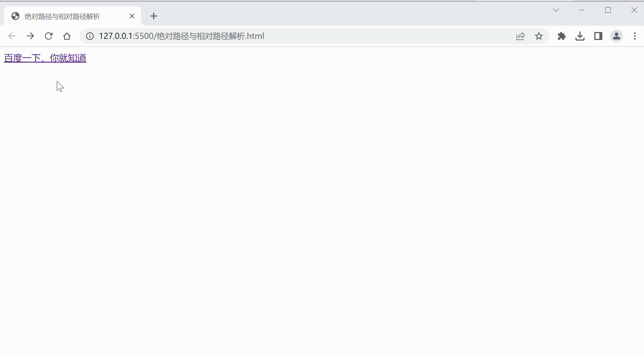Open the browser home page
Screen dimensions: 644x356
tap(67, 36)
